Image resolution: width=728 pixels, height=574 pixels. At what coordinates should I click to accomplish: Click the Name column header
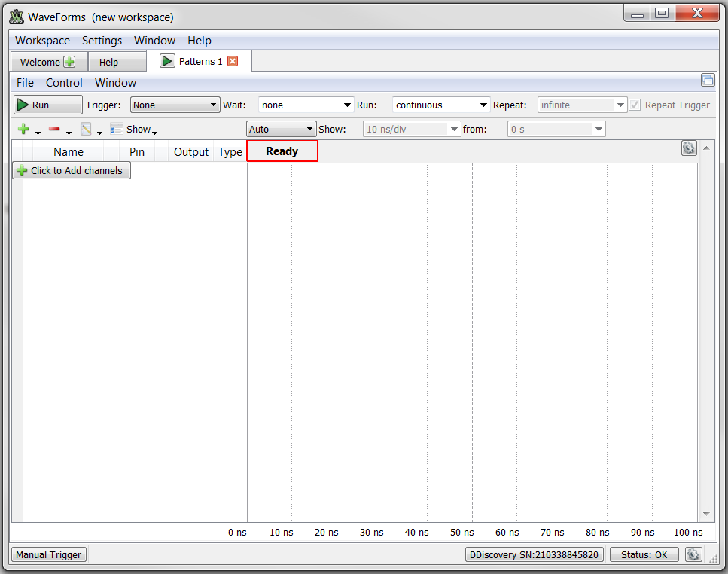pos(69,152)
